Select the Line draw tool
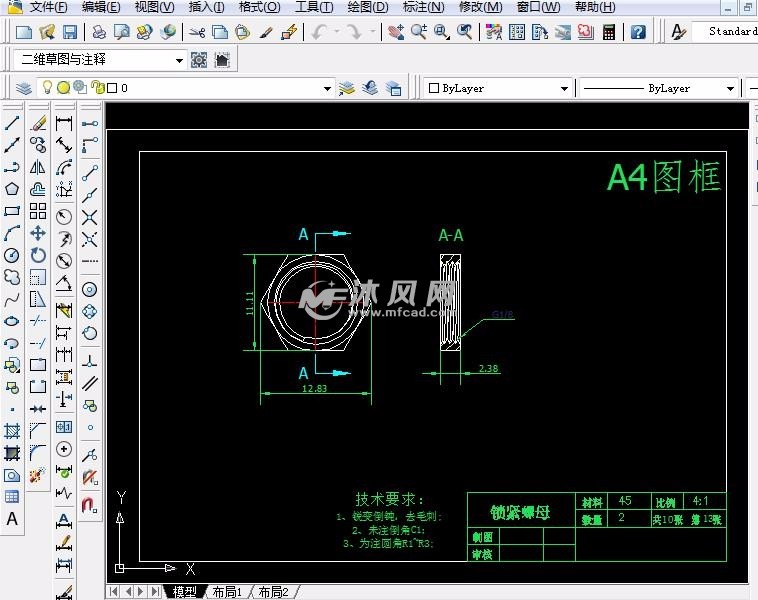The image size is (758, 600). click(x=12, y=124)
